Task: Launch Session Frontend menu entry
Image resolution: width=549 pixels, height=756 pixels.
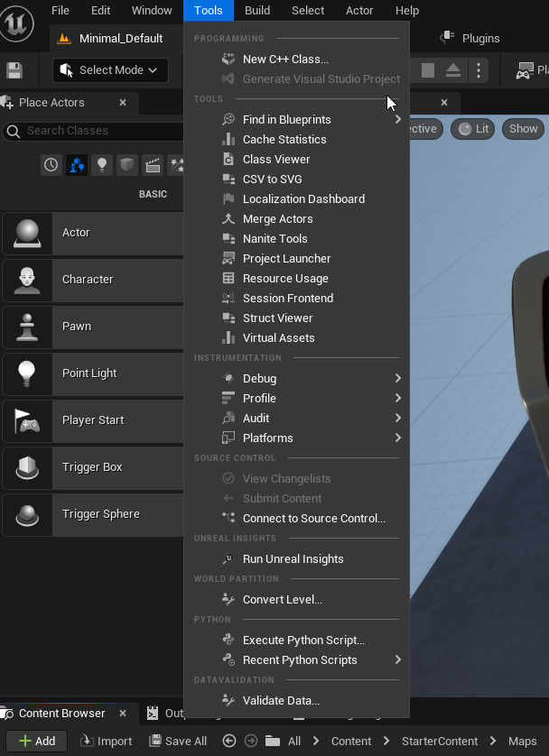Action: coord(296,298)
